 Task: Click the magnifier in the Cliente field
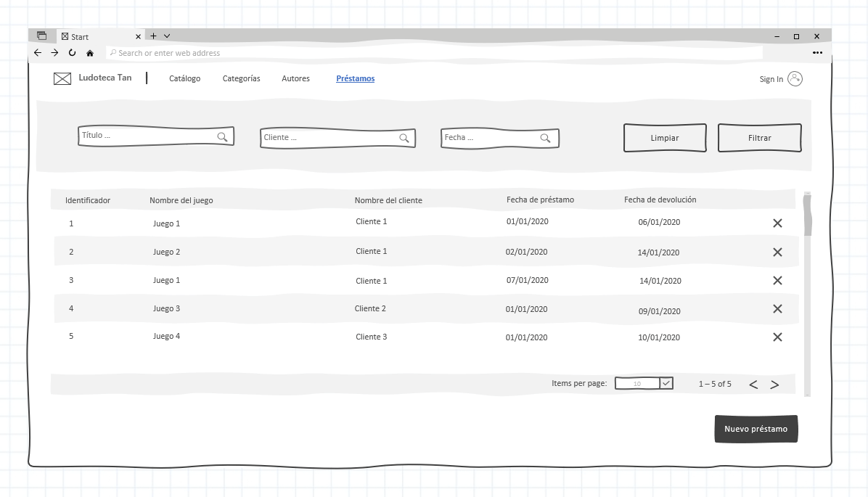tap(404, 138)
